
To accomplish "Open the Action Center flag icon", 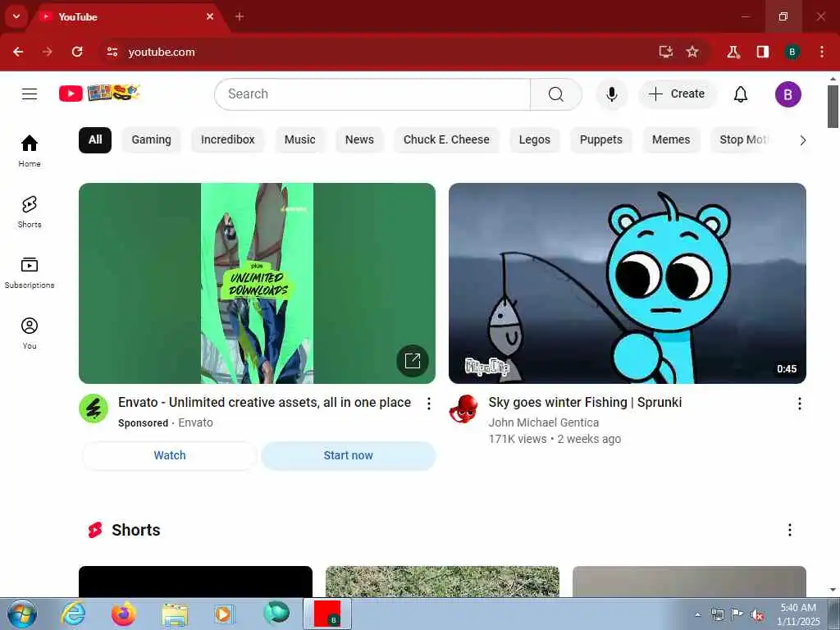I will coord(737,615).
